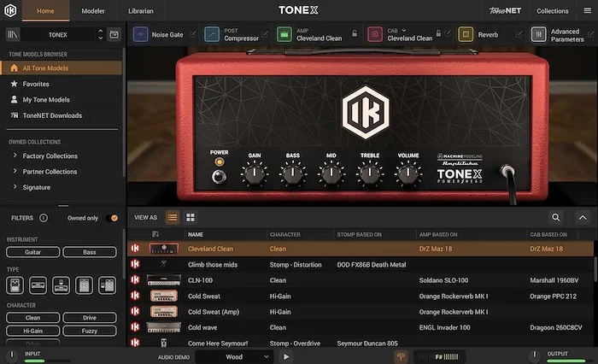Viewport: 598px width, 364px height.
Task: Select the Reverb module icon
Action: tap(466, 35)
